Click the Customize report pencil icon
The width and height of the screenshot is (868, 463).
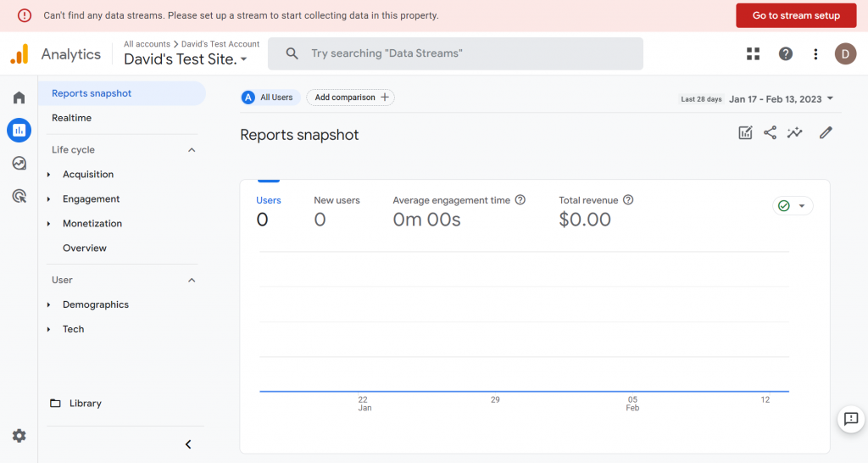[826, 133]
